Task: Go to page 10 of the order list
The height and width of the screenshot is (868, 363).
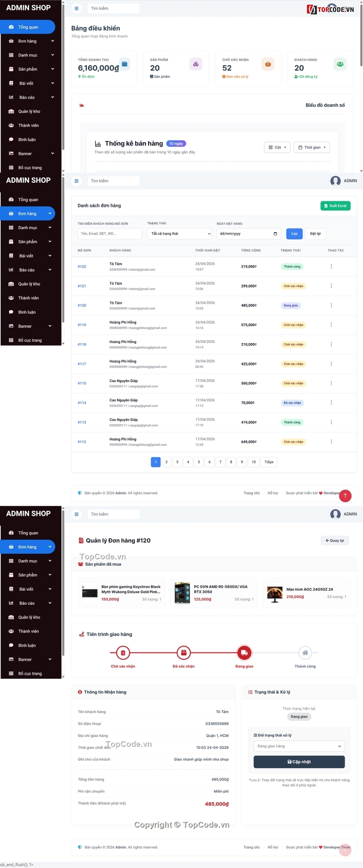Action: (x=254, y=462)
